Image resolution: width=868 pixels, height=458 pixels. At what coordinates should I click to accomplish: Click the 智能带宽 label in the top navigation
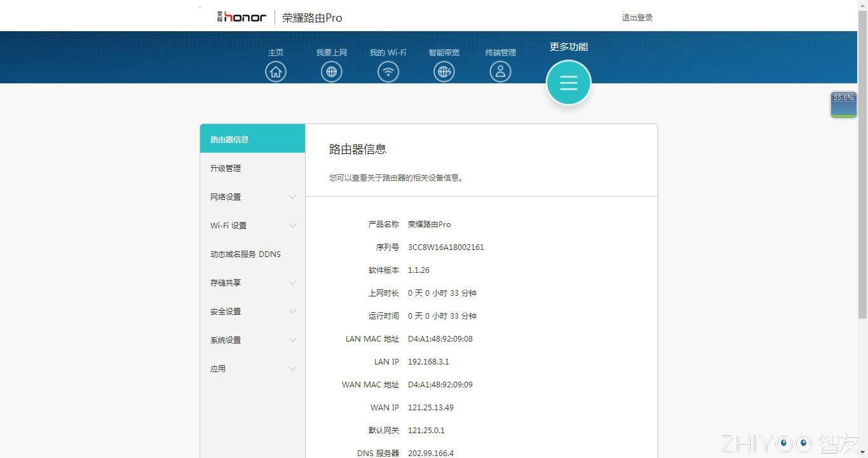[444, 53]
